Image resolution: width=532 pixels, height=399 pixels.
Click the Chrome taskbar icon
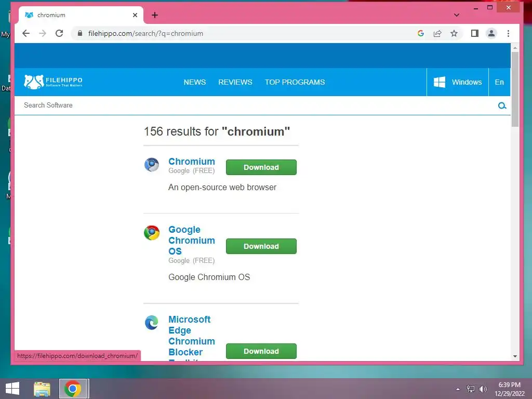(x=73, y=389)
